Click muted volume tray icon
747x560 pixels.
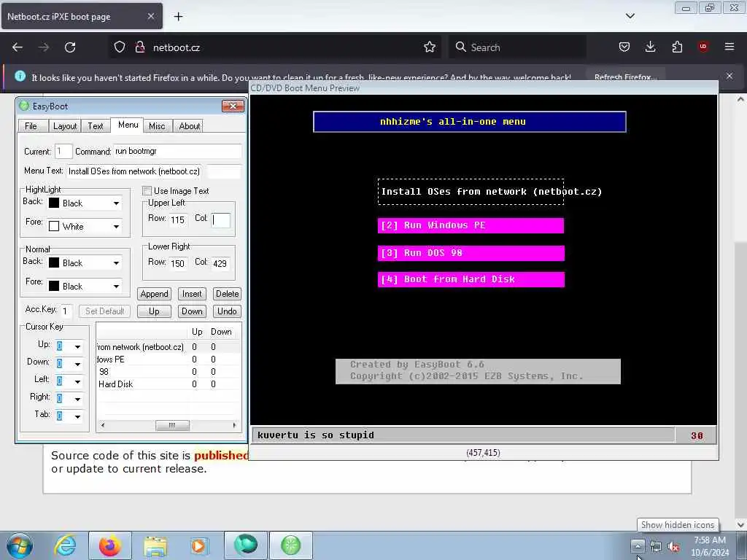coord(673,547)
